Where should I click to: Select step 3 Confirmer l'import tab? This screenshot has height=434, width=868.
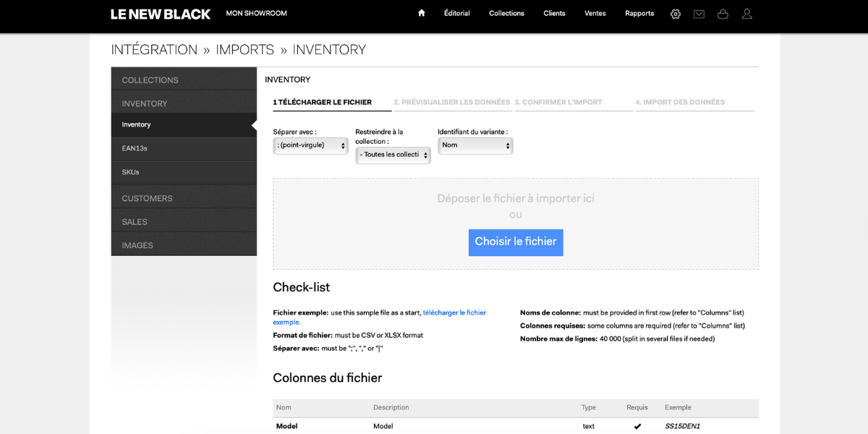click(574, 103)
